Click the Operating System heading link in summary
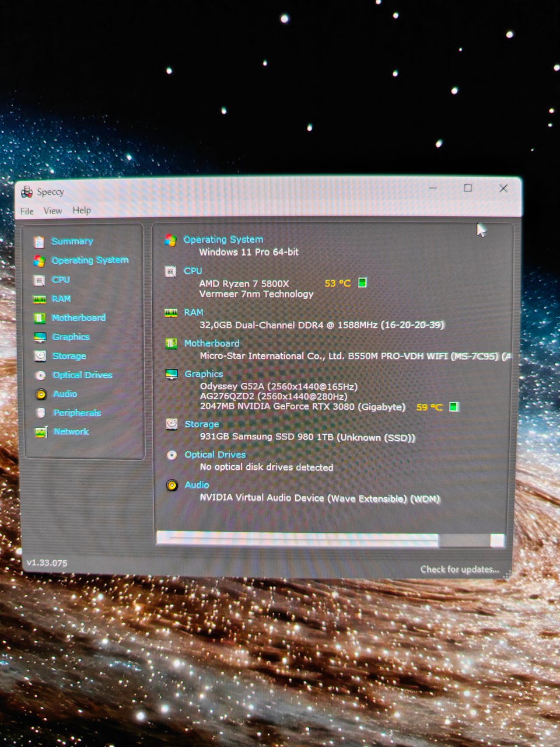 [223, 239]
